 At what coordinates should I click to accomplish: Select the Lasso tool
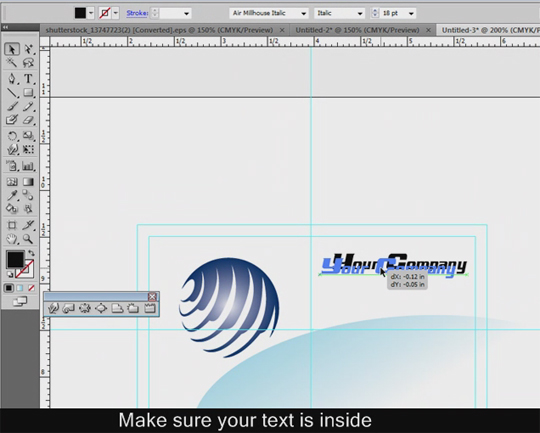[x=29, y=63]
